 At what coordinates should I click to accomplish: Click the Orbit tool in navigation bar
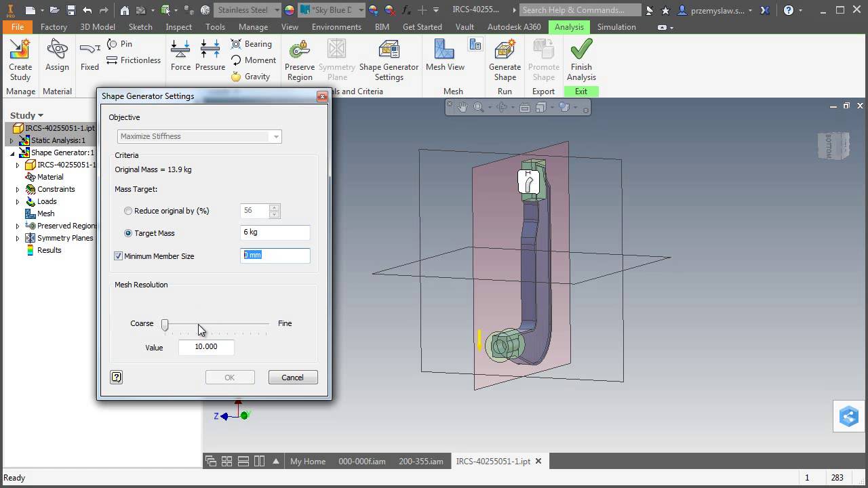click(502, 107)
